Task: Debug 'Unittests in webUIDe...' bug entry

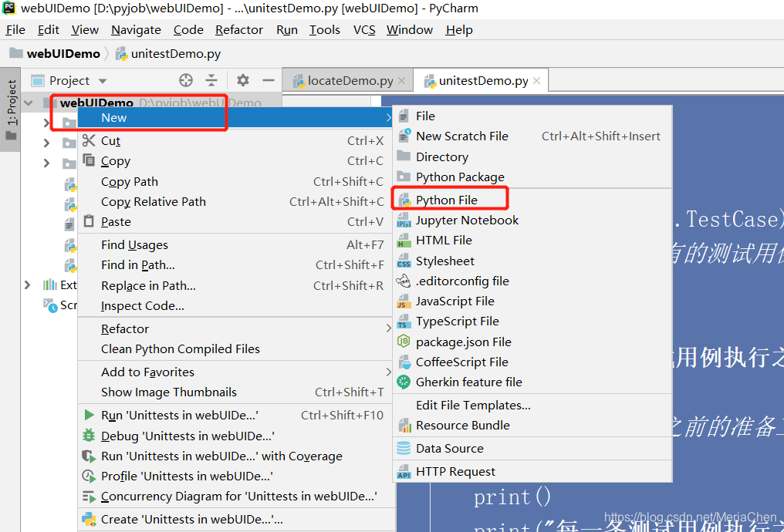Action: pos(236,436)
